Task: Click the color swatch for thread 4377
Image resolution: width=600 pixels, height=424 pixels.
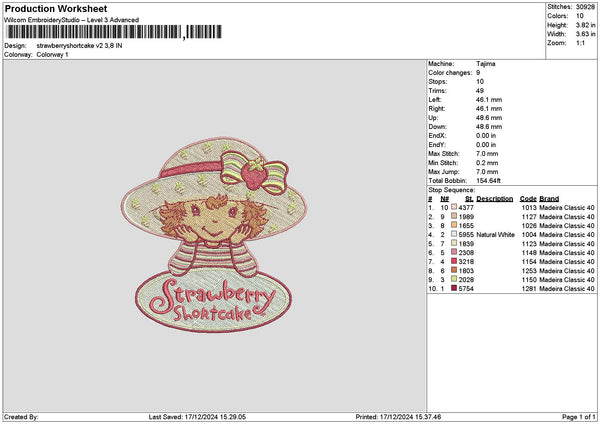Action: 454,207
